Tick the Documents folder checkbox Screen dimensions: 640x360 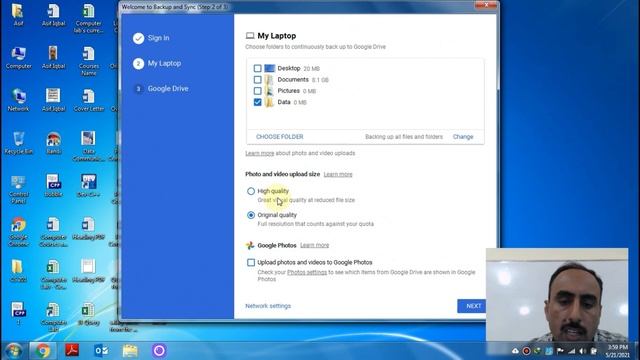point(258,80)
